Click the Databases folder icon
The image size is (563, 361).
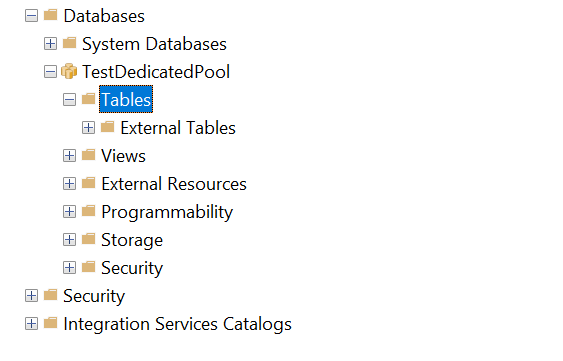[50, 15]
